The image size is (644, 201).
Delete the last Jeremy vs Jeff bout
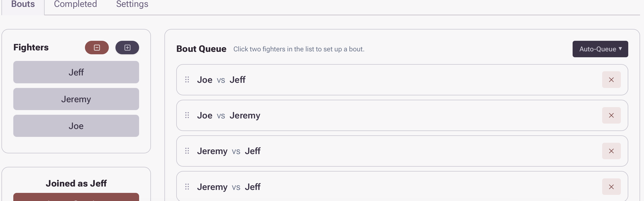click(611, 187)
